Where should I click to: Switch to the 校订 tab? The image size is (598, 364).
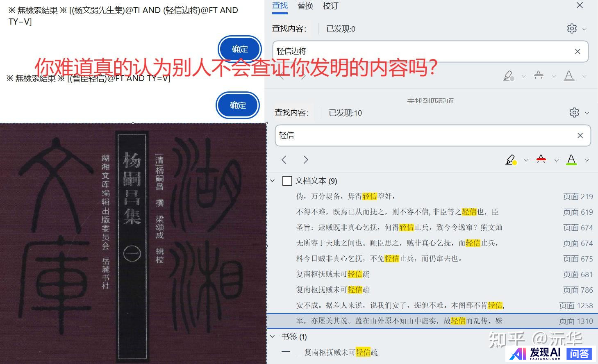tap(330, 6)
